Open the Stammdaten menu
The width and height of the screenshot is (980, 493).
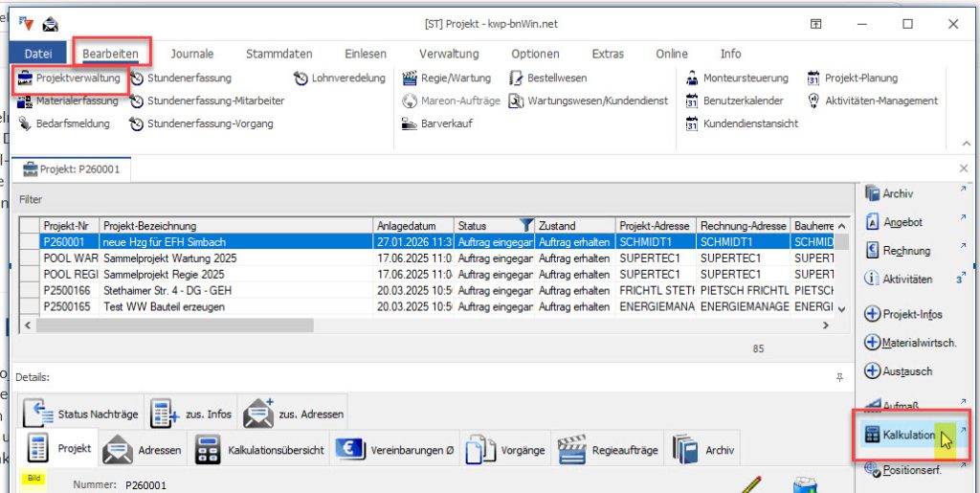pyautogui.click(x=278, y=54)
